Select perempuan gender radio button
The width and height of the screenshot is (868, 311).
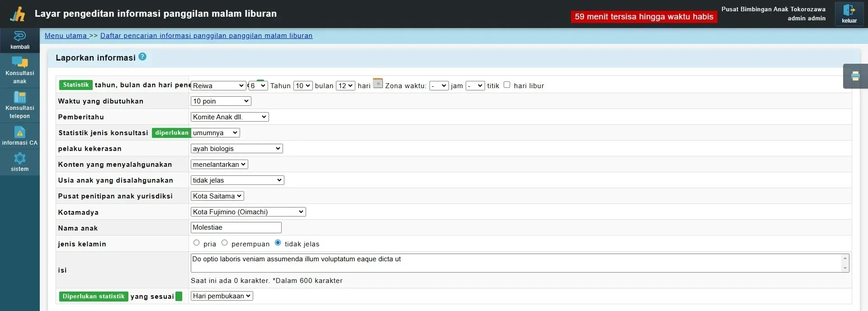pyautogui.click(x=224, y=243)
